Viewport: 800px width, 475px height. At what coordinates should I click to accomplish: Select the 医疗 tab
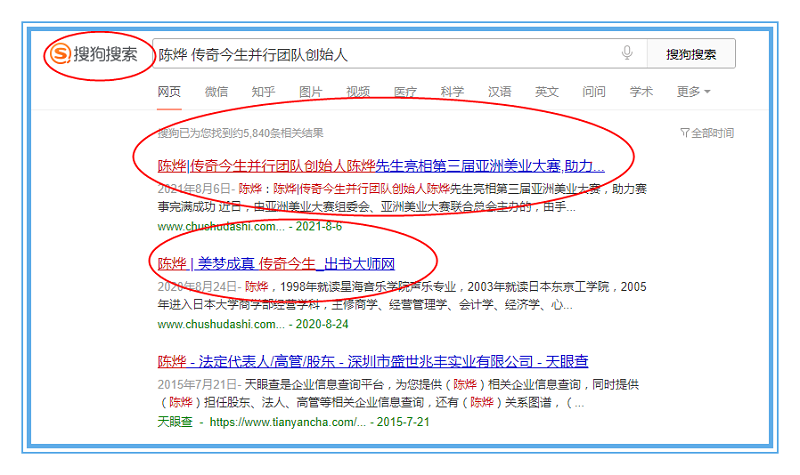[405, 92]
